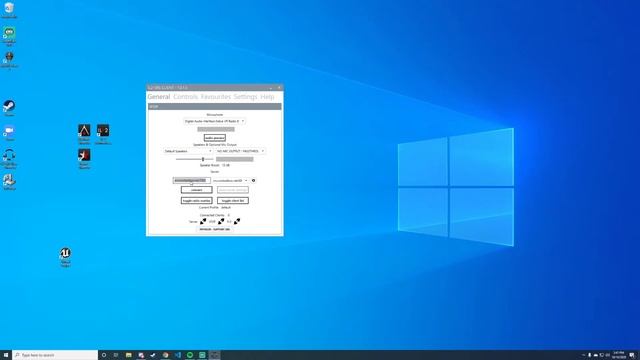Click the active SRS taskbar button
Image resolution: width=640 pixels, height=360 pixels.
coord(214,355)
